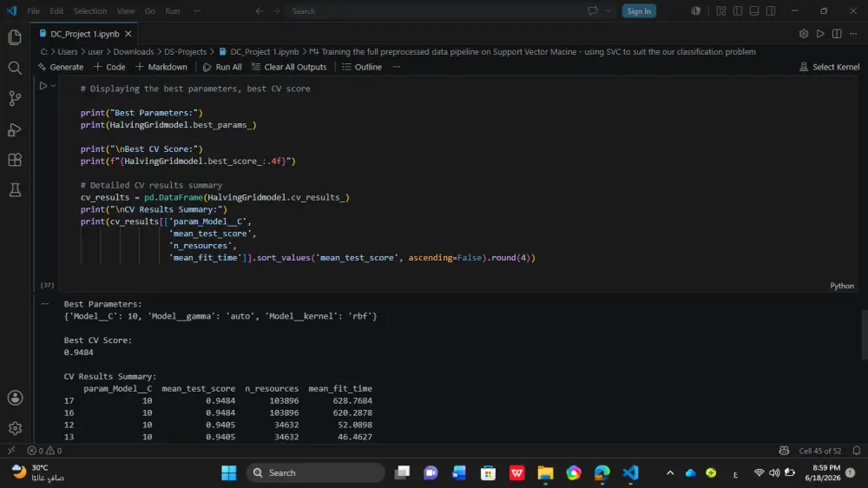
Task: Toggle secondary side bar visibility
Action: [x=771, y=11]
